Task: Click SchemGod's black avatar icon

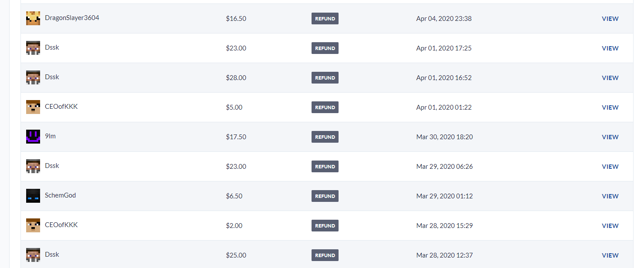Action: tap(33, 196)
